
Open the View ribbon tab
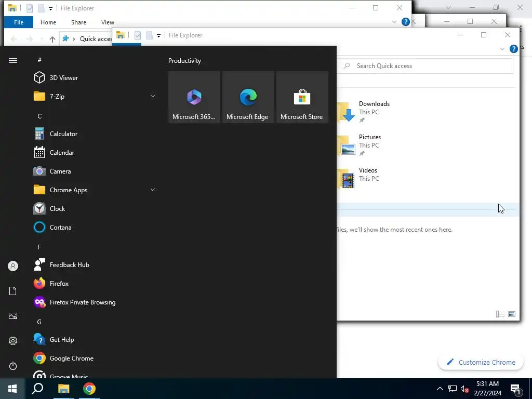108,22
